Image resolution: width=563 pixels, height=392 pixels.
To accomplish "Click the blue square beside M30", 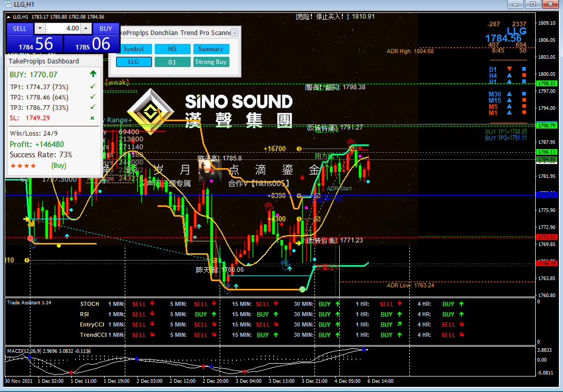I will pyautogui.click(x=524, y=94).
